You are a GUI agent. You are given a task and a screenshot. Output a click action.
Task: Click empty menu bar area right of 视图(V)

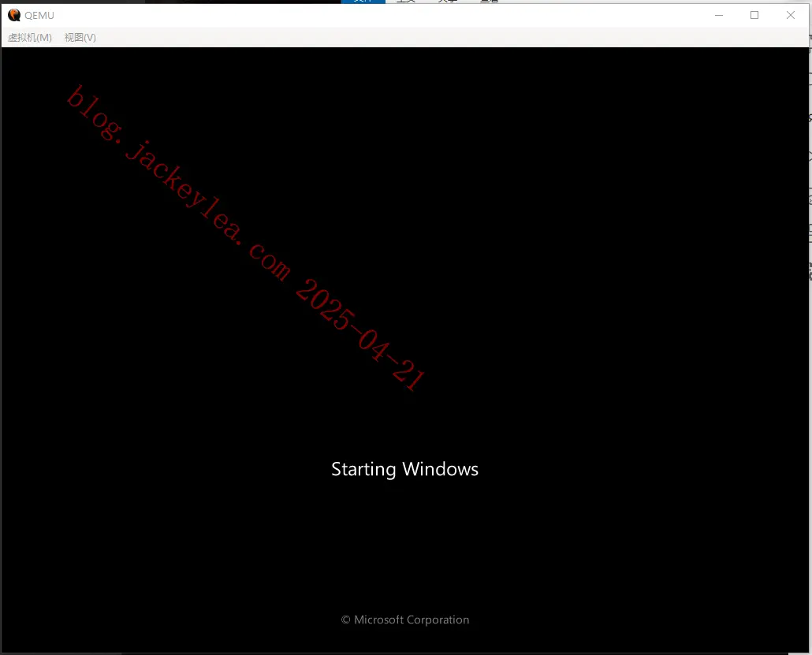coord(450,37)
